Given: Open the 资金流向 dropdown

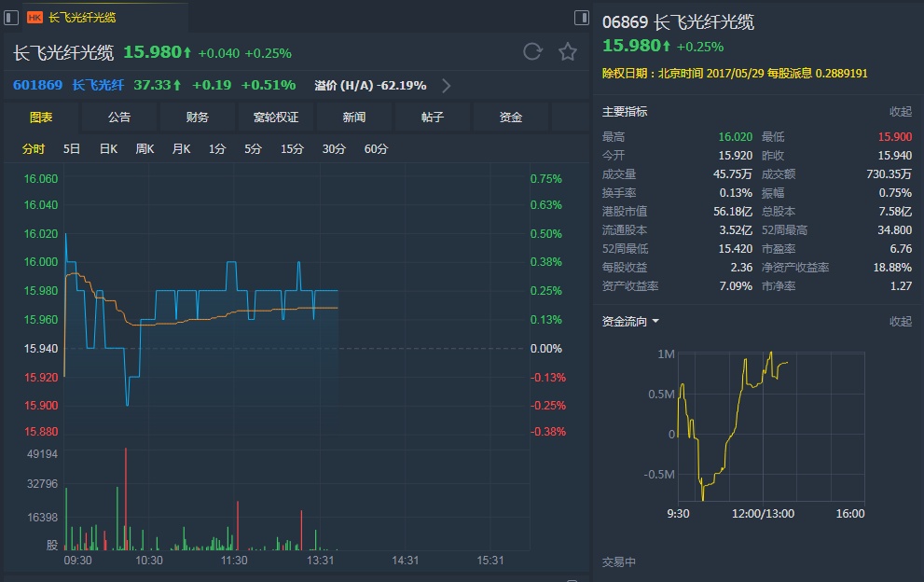Looking at the screenshot, I should (630, 322).
